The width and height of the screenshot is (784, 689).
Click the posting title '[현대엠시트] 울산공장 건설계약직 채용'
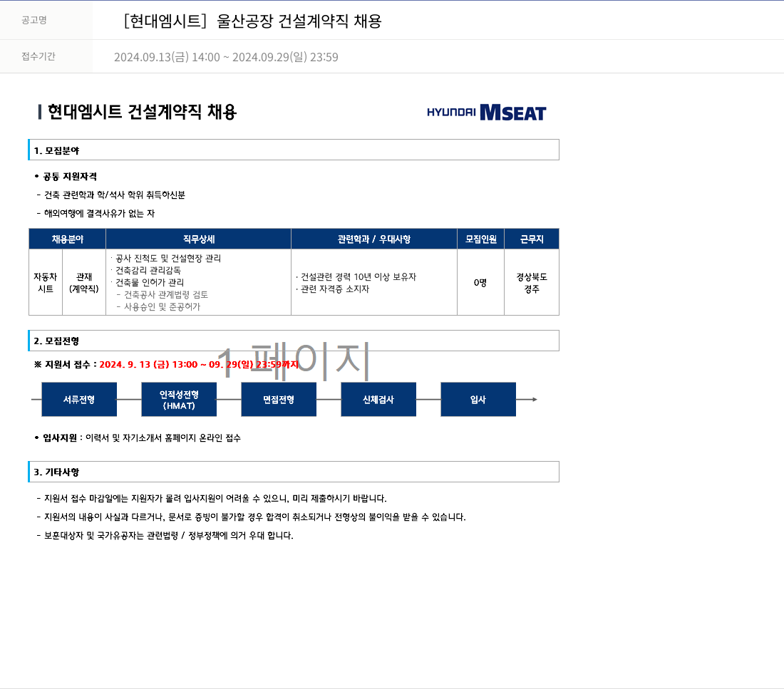click(x=252, y=21)
